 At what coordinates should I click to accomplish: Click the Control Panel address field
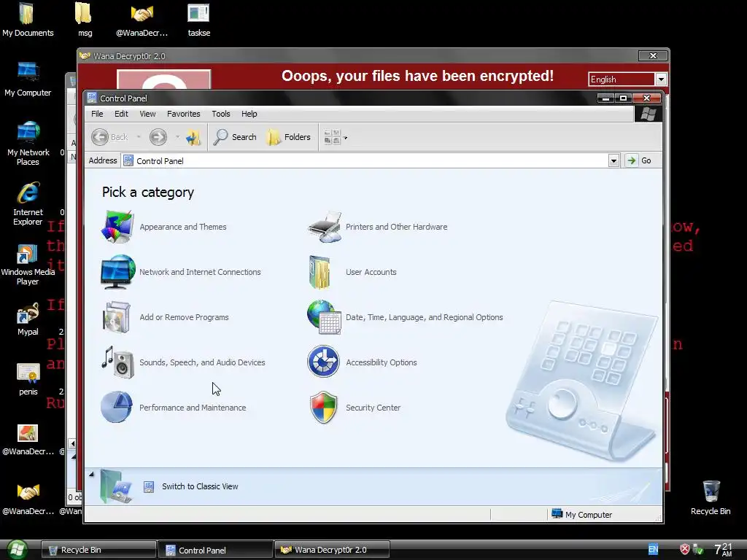pos(365,161)
